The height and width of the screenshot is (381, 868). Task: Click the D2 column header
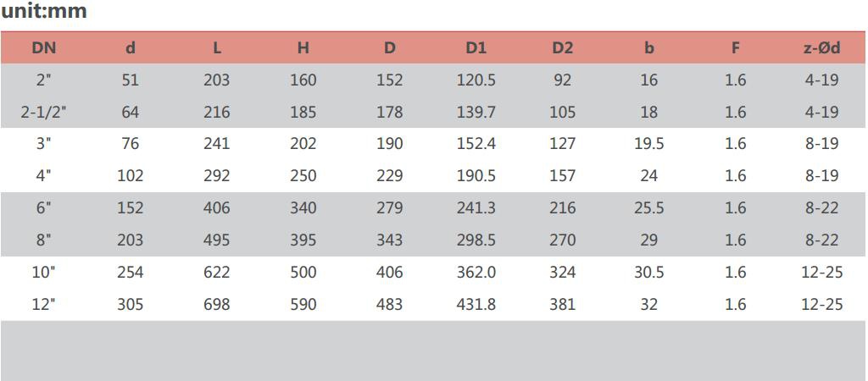coord(562,48)
